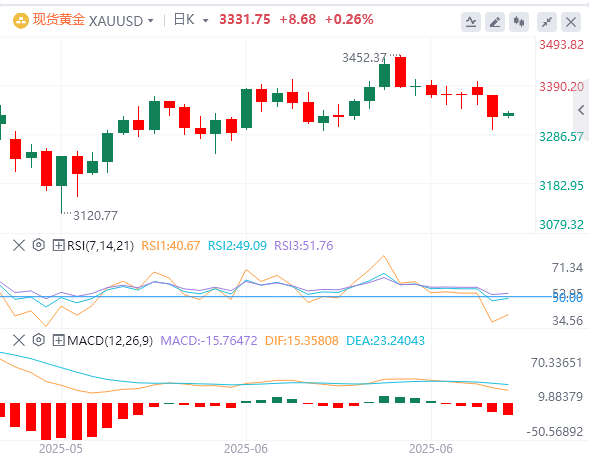Expand the side panel chevron arrow
Image resolution: width=589 pixels, height=459 pixels.
tap(581, 110)
